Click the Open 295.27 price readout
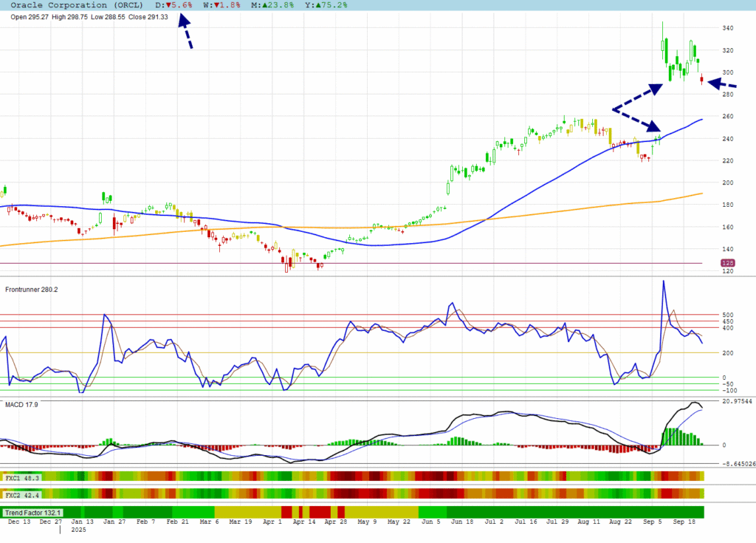This screenshot has width=756, height=543. click(30, 17)
